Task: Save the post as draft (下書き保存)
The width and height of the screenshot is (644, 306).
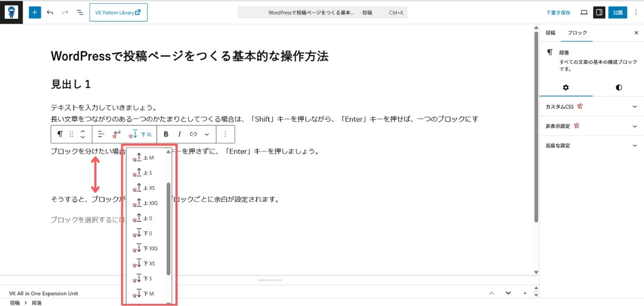Action: click(558, 12)
